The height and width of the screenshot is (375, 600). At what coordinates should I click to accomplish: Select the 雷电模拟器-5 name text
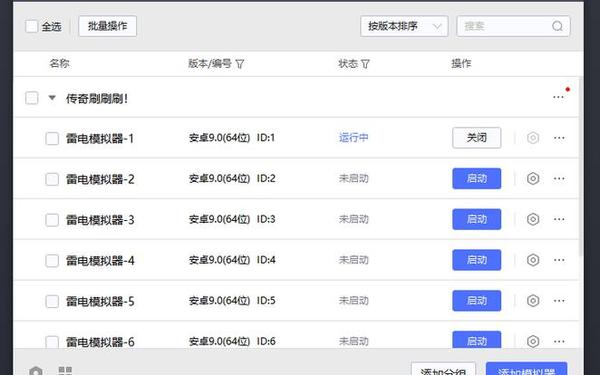pos(100,302)
